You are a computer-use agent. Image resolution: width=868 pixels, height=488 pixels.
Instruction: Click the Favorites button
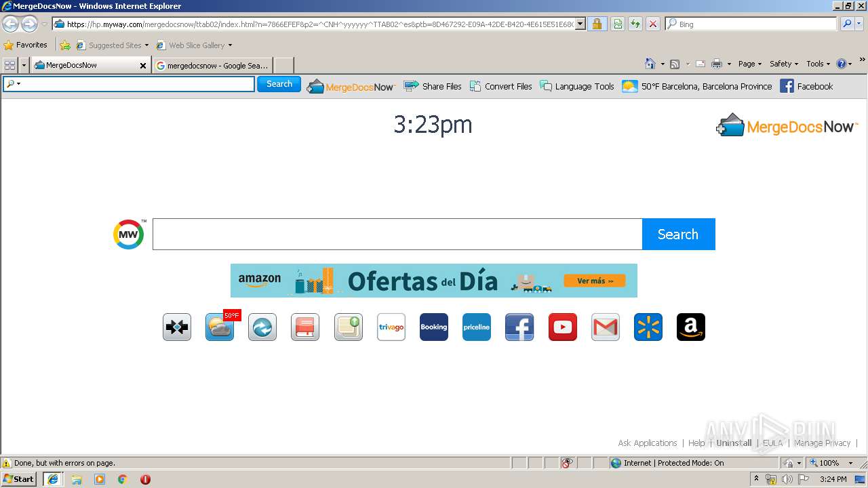(26, 45)
